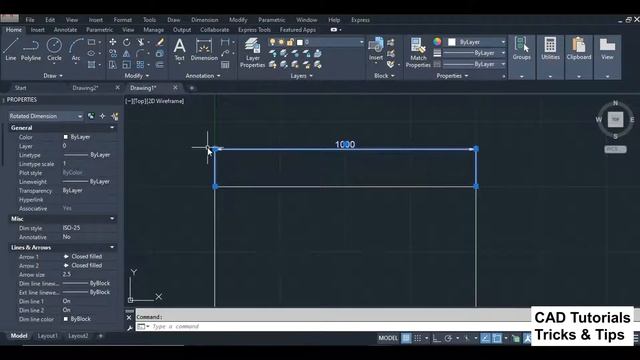Image resolution: width=640 pixels, height=360 pixels.
Task: Select the Dimension tool
Action: [x=204, y=49]
